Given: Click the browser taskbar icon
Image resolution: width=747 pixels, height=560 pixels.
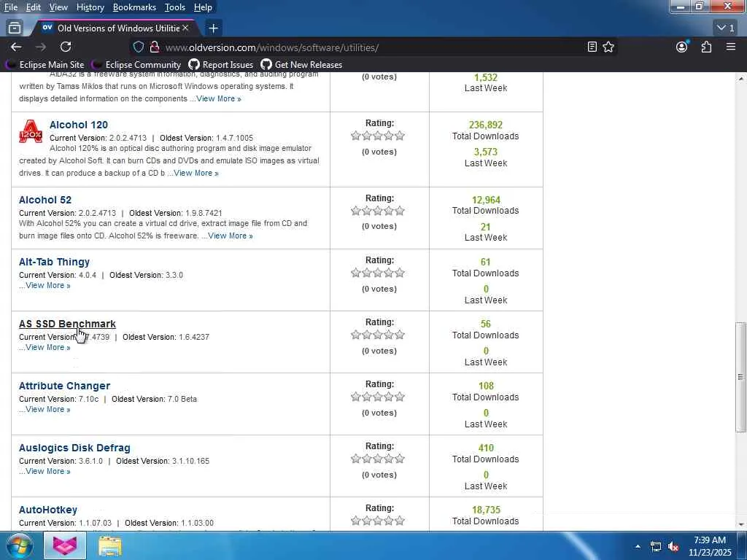Looking at the screenshot, I should coord(65,546).
